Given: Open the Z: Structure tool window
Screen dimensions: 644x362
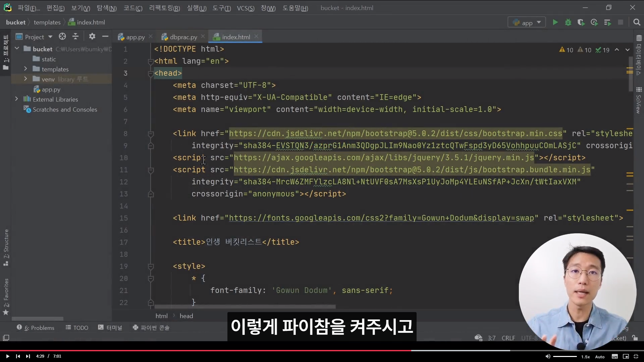Looking at the screenshot, I should 6,247.
